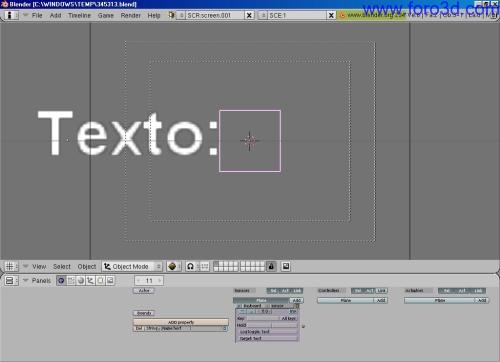500x362 pixels.
Task: Click the Buttons window type icon
Action: point(10,281)
